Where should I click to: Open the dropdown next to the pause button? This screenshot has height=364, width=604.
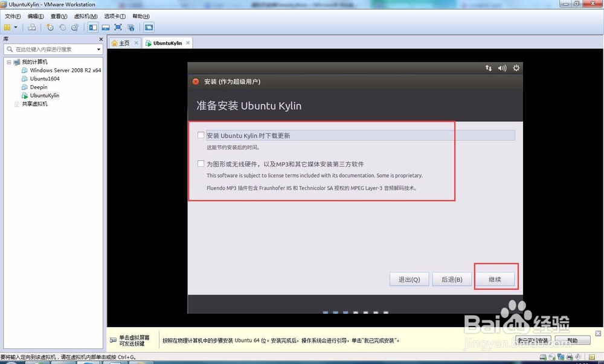click(x=15, y=27)
